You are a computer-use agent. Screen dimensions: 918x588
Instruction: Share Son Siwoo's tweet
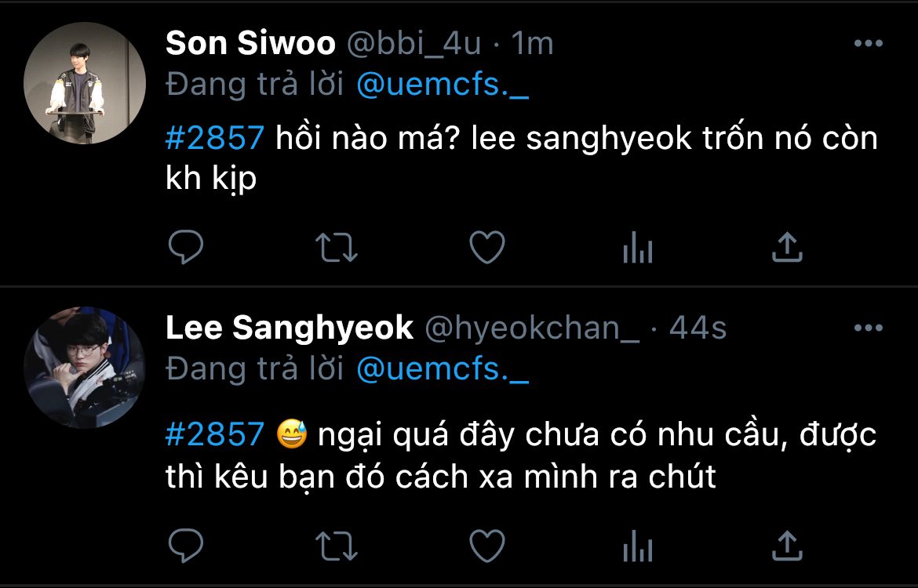[787, 248]
